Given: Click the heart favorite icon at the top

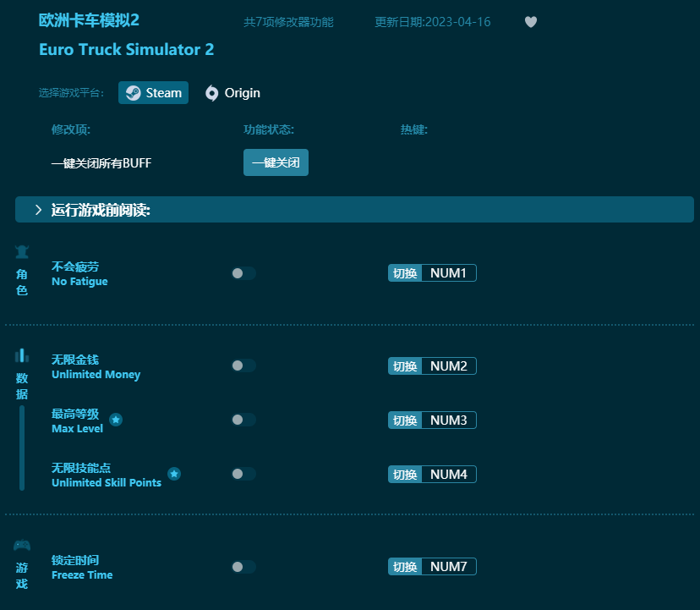Looking at the screenshot, I should (531, 22).
